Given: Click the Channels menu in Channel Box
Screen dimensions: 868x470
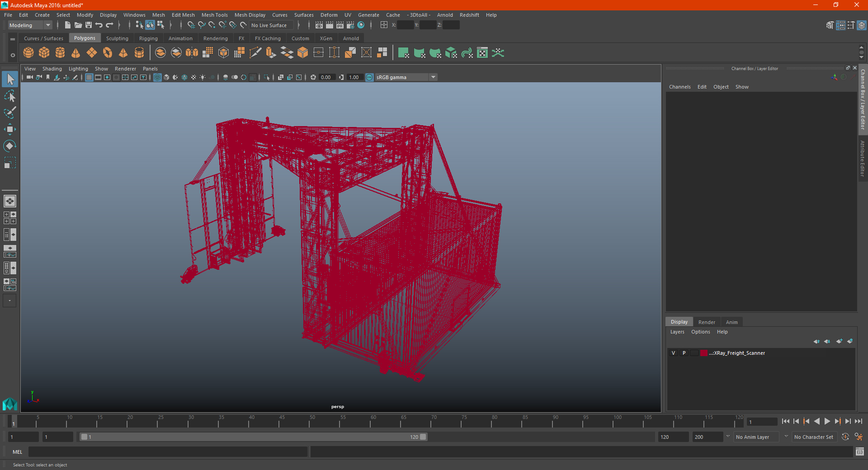Looking at the screenshot, I should pos(679,87).
